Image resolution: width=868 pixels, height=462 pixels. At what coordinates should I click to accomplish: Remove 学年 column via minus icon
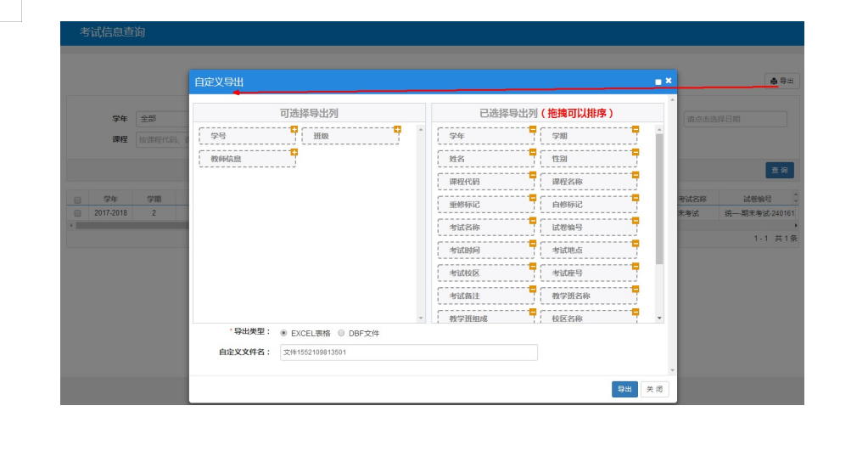click(x=532, y=130)
